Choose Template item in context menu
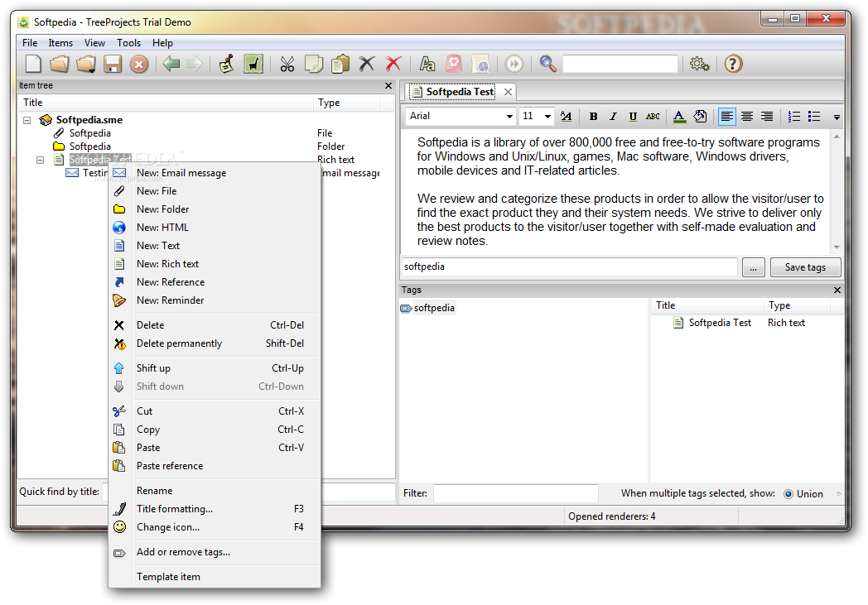 coord(215,577)
